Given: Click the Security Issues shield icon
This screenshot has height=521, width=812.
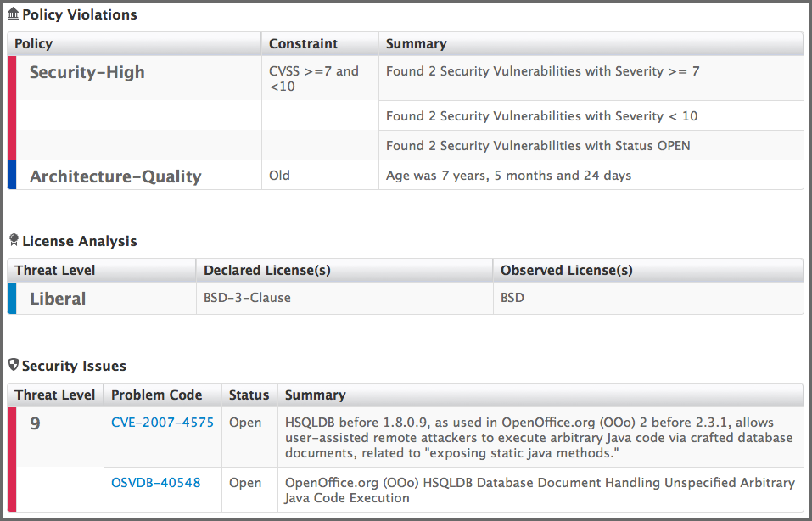Looking at the screenshot, I should tap(13, 366).
